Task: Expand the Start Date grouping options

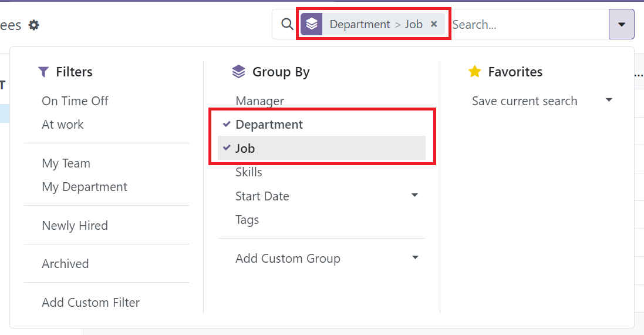Action: tap(414, 195)
